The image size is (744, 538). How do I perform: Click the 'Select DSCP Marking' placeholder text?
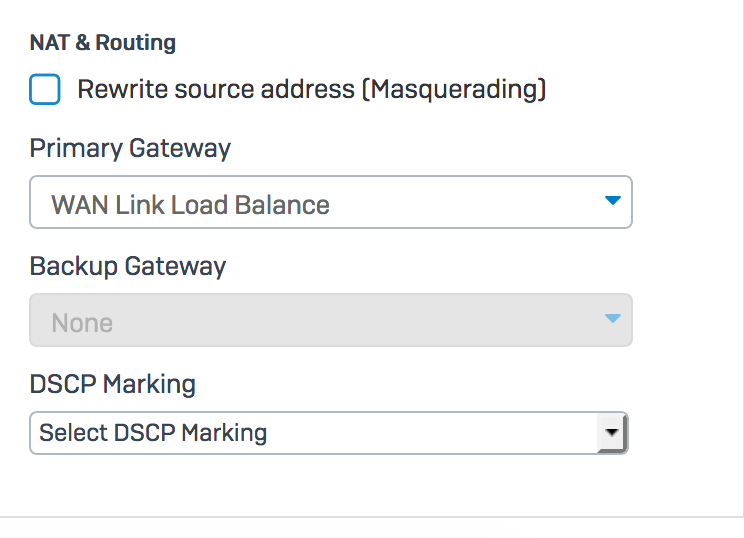coord(153,433)
